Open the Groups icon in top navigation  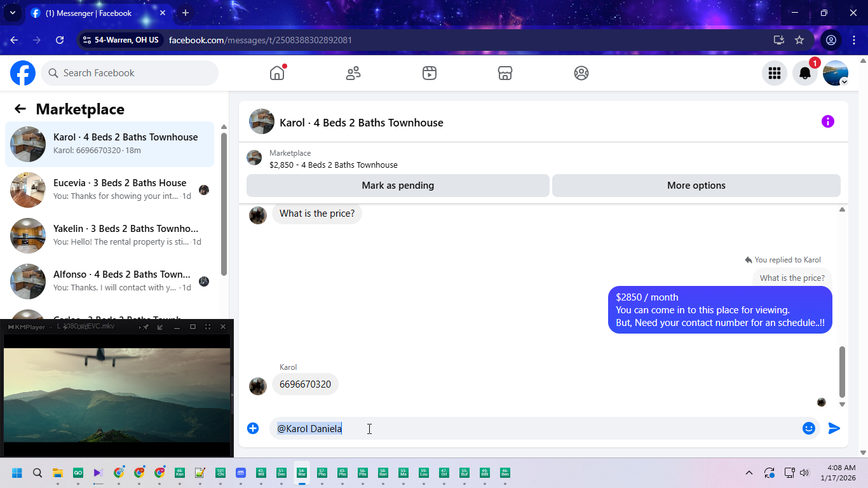click(x=581, y=73)
